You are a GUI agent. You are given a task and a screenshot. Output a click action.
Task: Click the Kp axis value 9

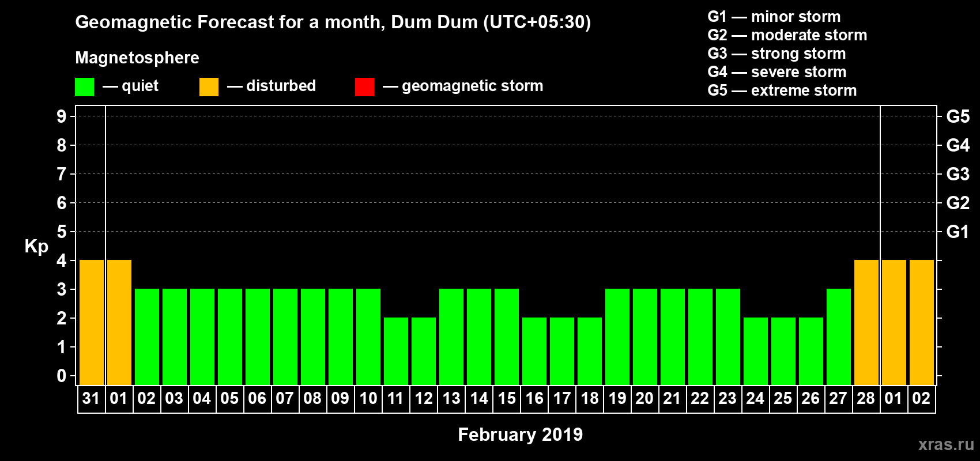click(x=62, y=116)
